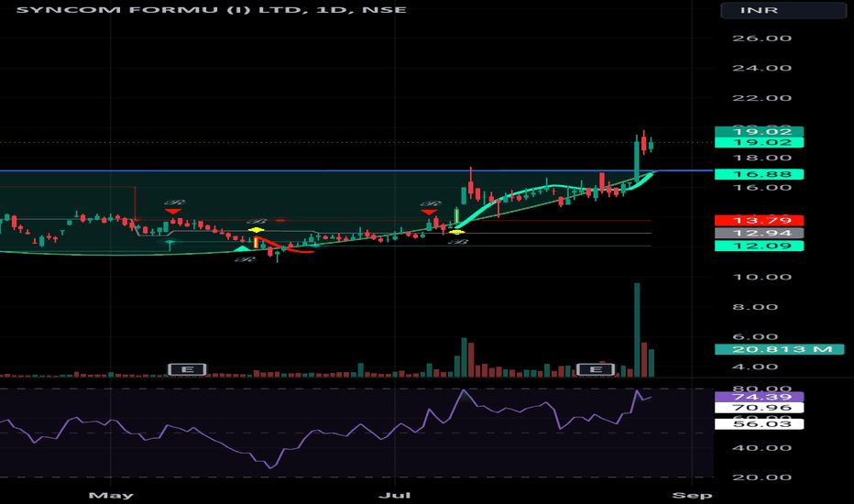Click the 26.00 price axis value
The image size is (854, 504).
click(x=761, y=38)
